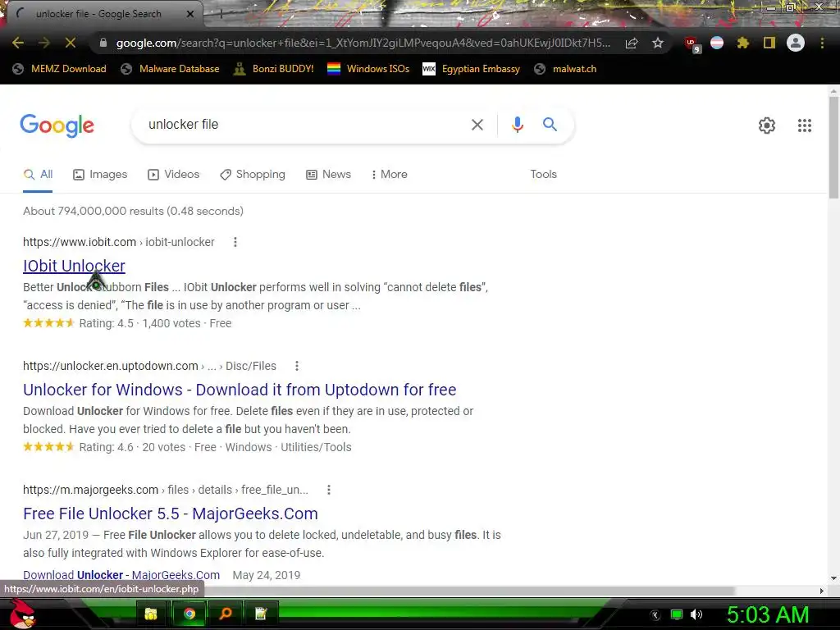The width and height of the screenshot is (840, 630).
Task: Select the unlocker file browser tab
Action: (104, 14)
